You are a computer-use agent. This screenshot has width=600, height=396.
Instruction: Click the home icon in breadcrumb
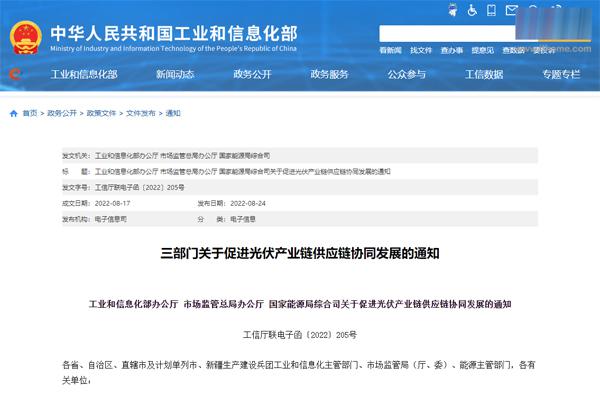tap(14, 113)
